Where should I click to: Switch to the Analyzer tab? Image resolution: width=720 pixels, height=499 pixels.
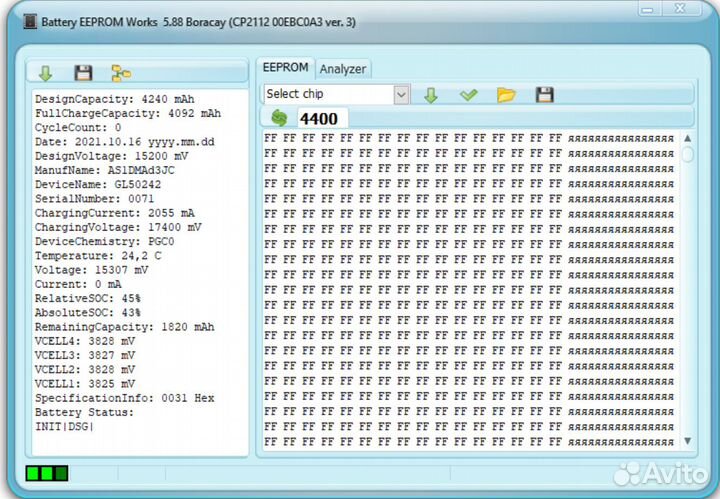coord(343,69)
